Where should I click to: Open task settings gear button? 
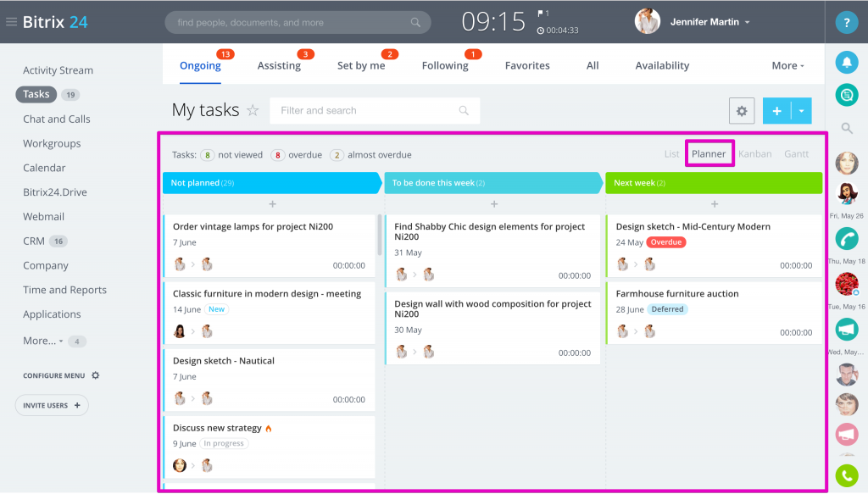click(742, 111)
